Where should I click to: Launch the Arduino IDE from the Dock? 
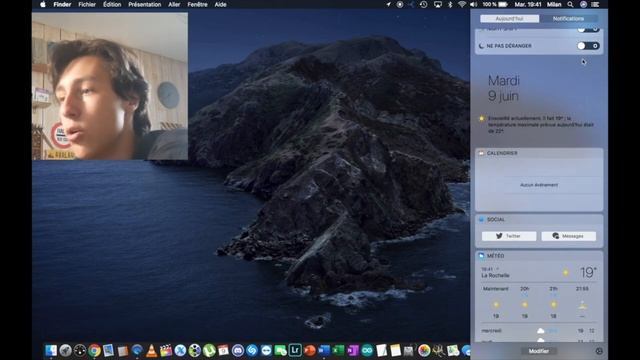pyautogui.click(x=367, y=350)
